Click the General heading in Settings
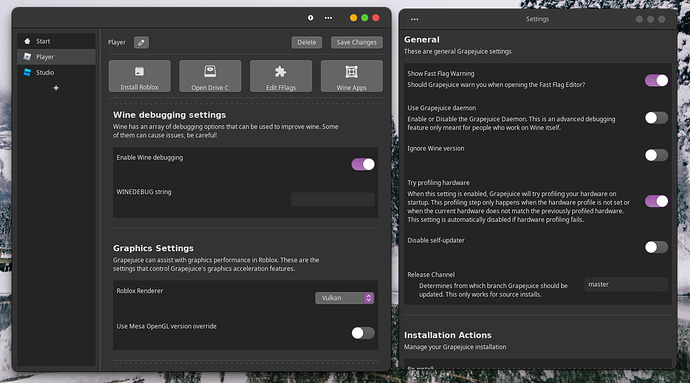The image size is (690, 383). [422, 40]
